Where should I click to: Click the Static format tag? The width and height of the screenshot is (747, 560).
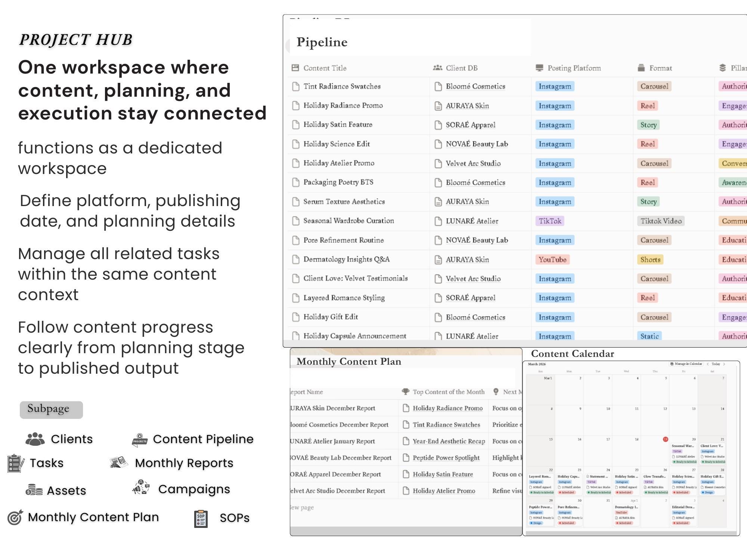pyautogui.click(x=650, y=336)
